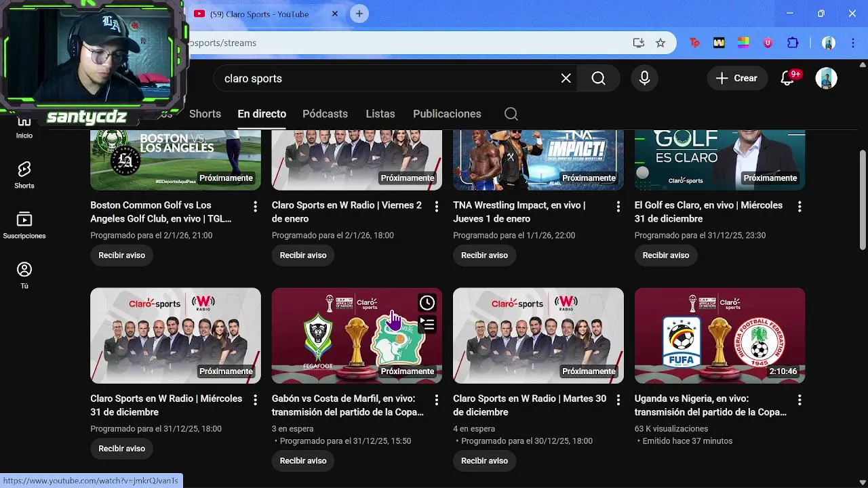Go to Inicio in the sidebar

[x=24, y=127]
